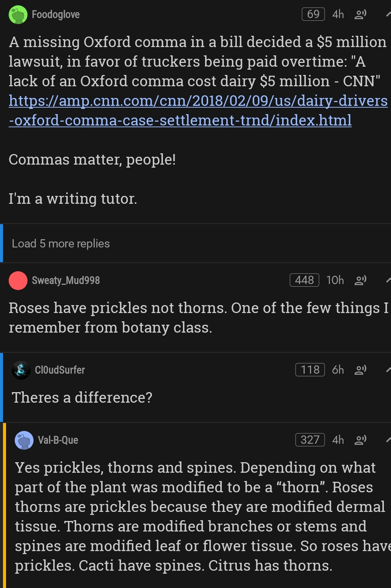Click the 69 score badge

pos(313,14)
